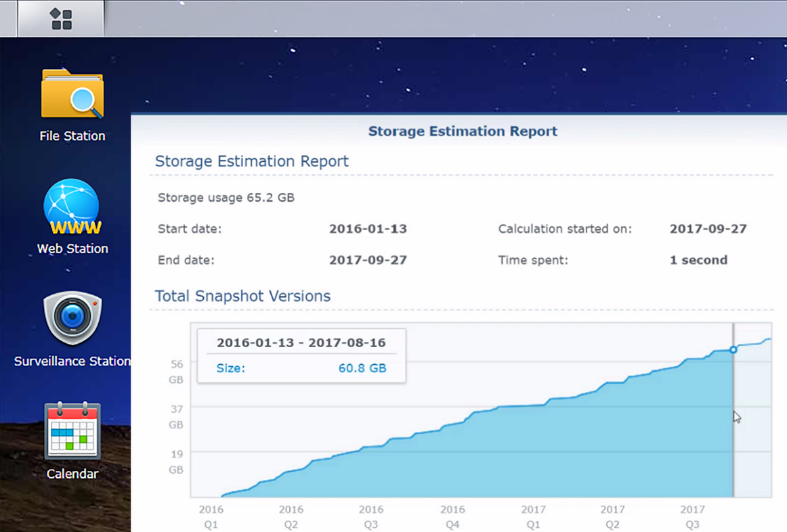Click the 2016 Q4 axis label
Viewport: 787px width, 532px height.
[x=452, y=516]
